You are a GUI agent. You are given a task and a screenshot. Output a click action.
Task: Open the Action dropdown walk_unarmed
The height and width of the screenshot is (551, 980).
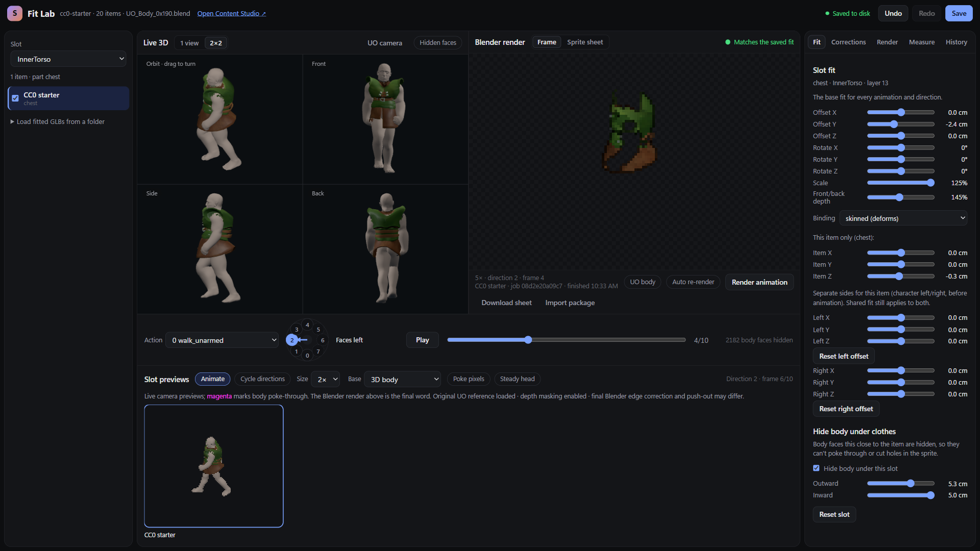pos(222,340)
